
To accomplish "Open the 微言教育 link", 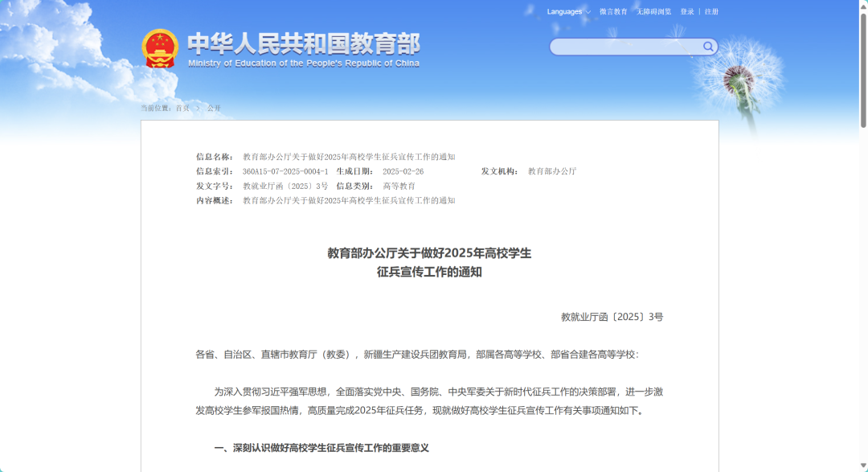I will click(x=613, y=12).
